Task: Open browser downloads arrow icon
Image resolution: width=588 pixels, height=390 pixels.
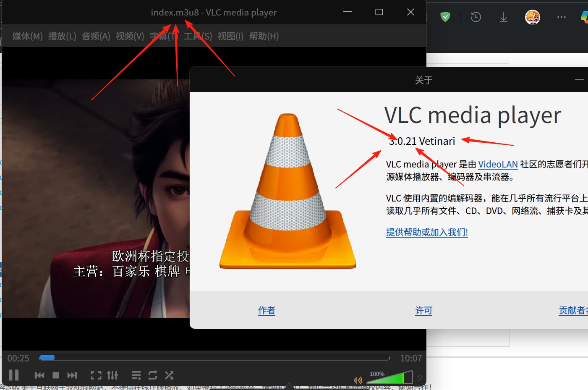Action: tap(504, 17)
